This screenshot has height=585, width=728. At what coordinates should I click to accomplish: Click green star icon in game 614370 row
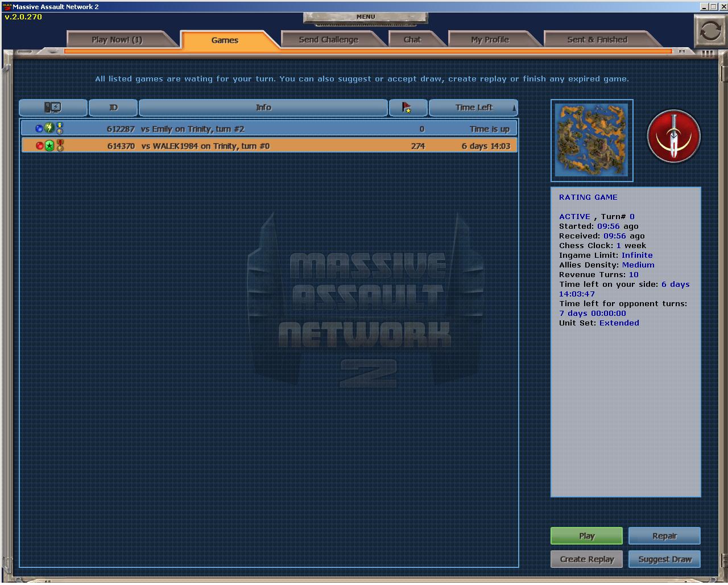(49, 146)
